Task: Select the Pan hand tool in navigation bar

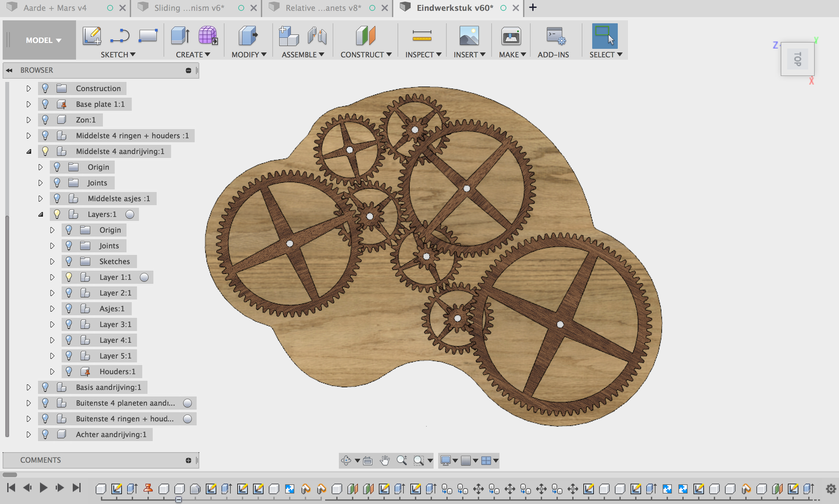Action: point(385,460)
